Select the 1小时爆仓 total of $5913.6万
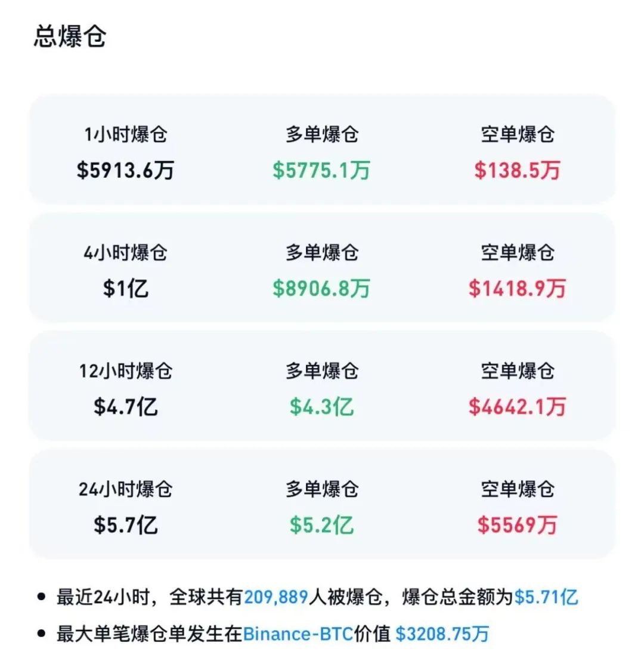 pos(125,171)
